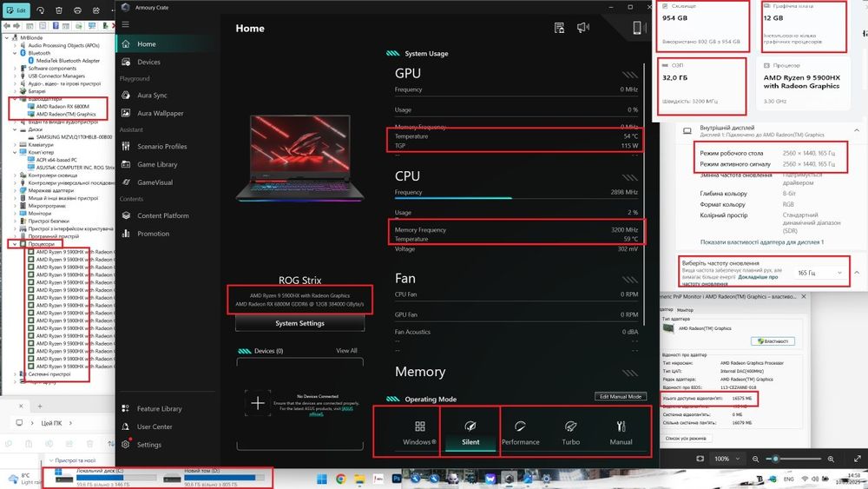Select MediaTek Bluetooth Adapter in device tree

(x=68, y=61)
